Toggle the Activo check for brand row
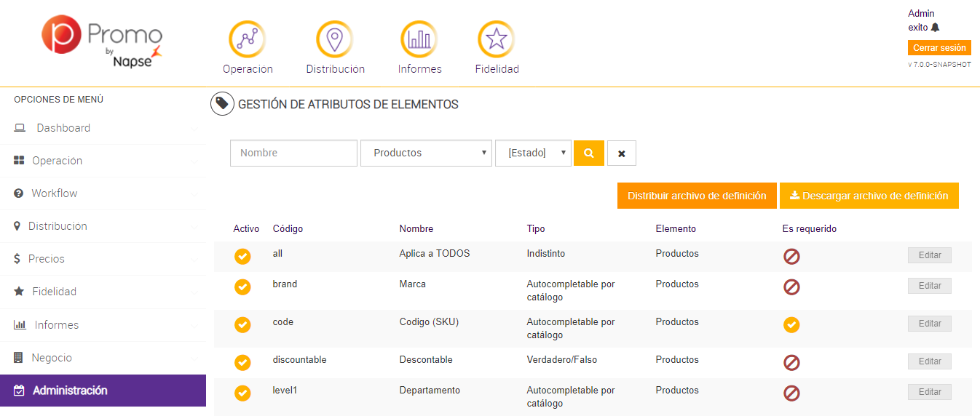 pos(242,287)
